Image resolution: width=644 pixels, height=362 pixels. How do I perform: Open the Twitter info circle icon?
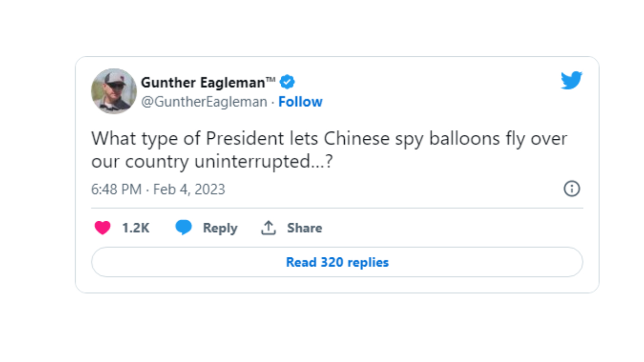[x=572, y=189]
